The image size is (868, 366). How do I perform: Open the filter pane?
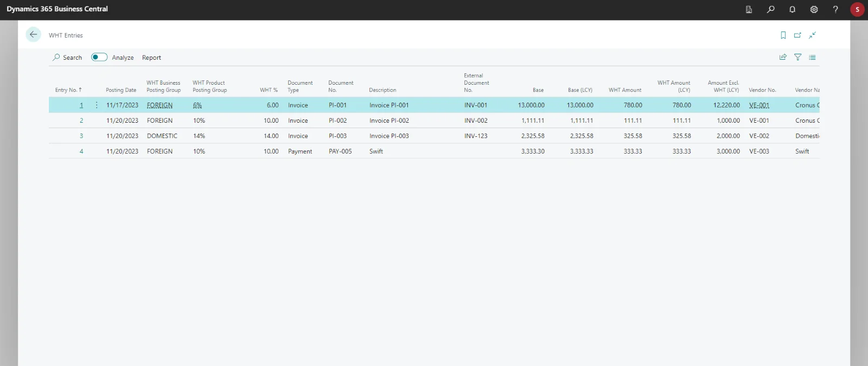(797, 57)
